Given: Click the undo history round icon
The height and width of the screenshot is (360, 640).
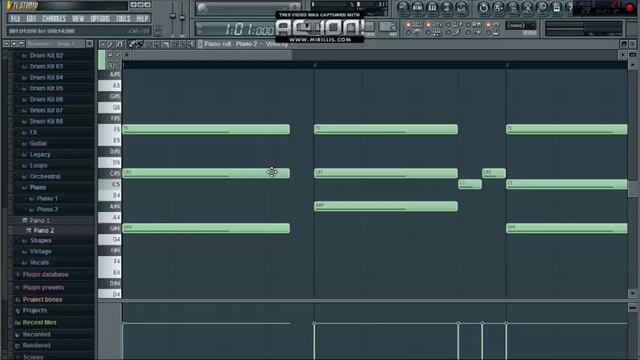Looking at the screenshot, I should point(484,8).
